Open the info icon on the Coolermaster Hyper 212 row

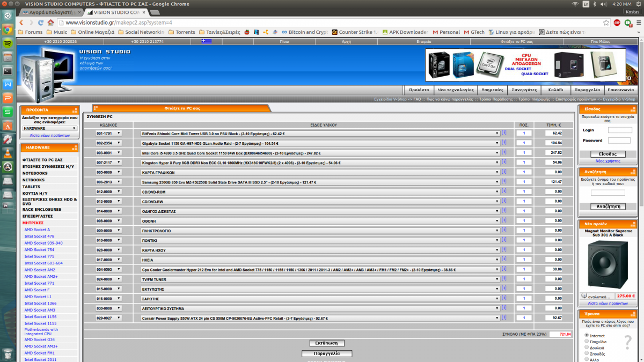click(504, 269)
